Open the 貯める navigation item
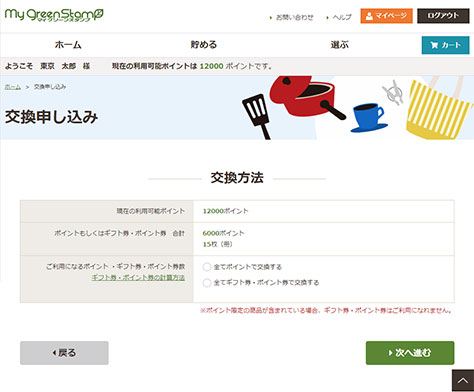474x392 pixels. [x=204, y=45]
